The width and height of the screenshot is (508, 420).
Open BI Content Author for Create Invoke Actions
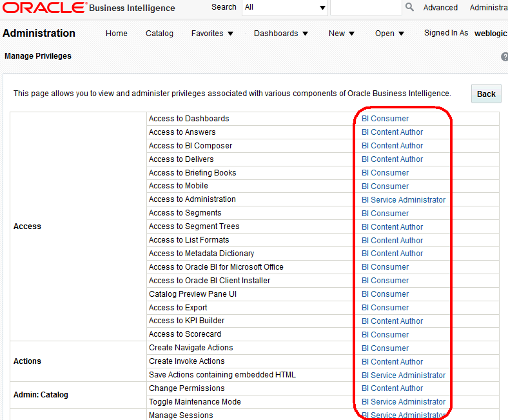392,362
